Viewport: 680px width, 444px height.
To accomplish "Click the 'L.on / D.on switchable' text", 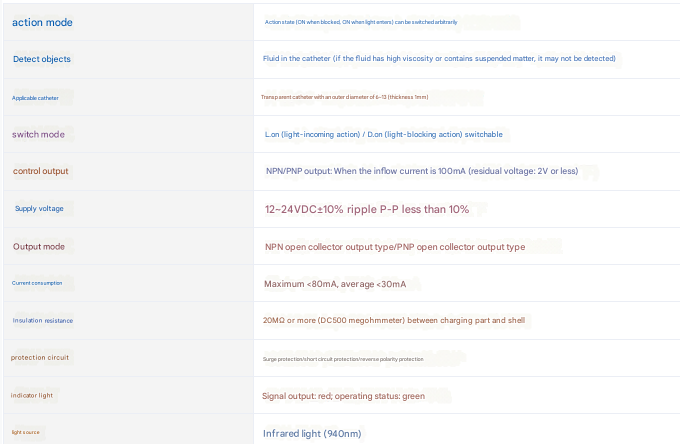I will 383,134.
